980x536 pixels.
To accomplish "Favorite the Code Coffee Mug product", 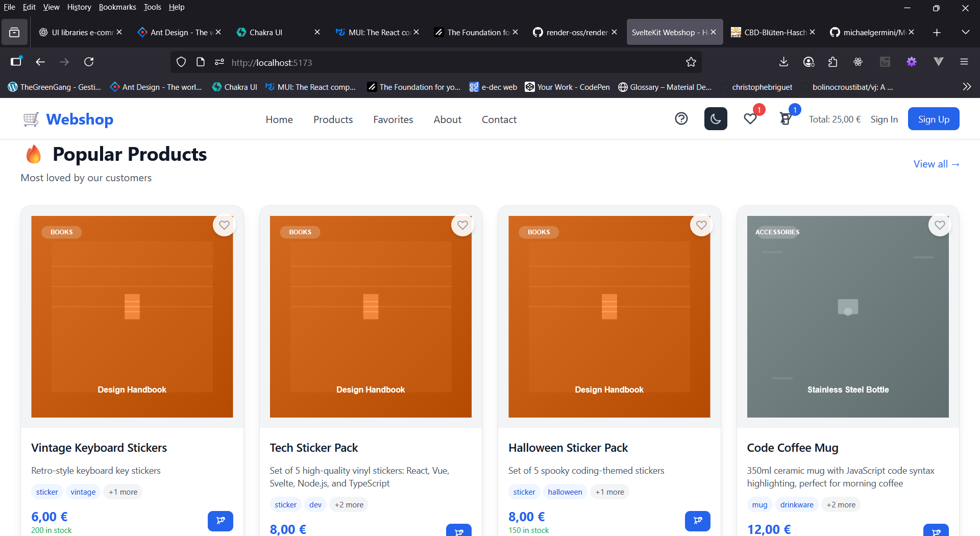I will 940,225.
